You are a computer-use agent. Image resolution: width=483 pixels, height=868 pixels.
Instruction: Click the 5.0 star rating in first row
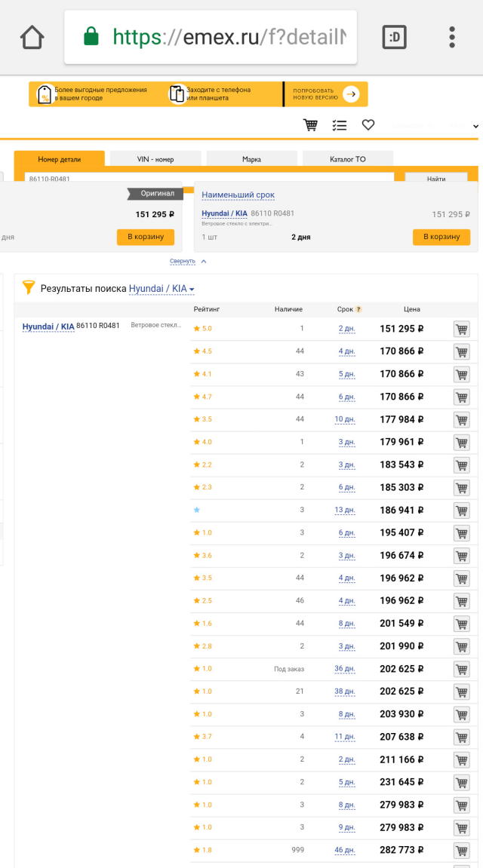pyautogui.click(x=203, y=328)
